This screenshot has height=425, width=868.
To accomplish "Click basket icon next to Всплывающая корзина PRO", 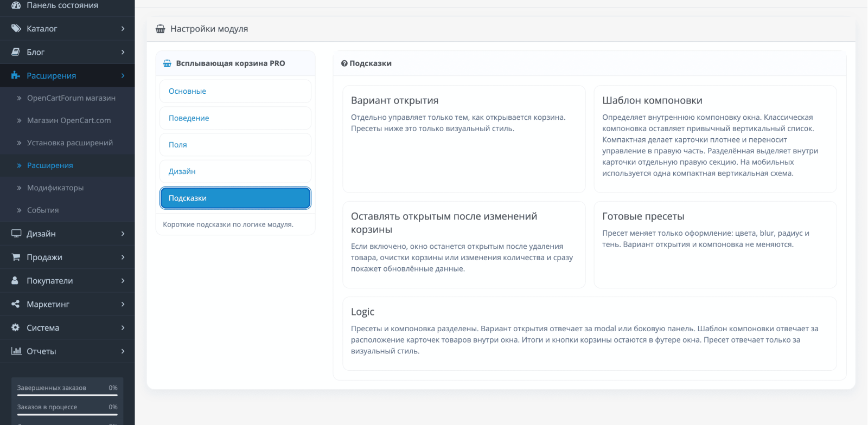I will click(x=168, y=63).
